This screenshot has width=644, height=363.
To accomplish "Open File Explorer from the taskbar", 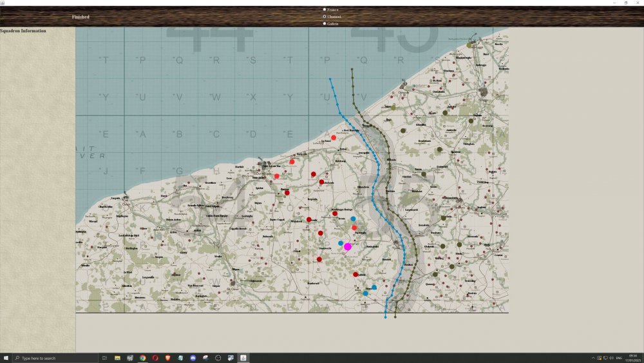I will tap(118, 358).
